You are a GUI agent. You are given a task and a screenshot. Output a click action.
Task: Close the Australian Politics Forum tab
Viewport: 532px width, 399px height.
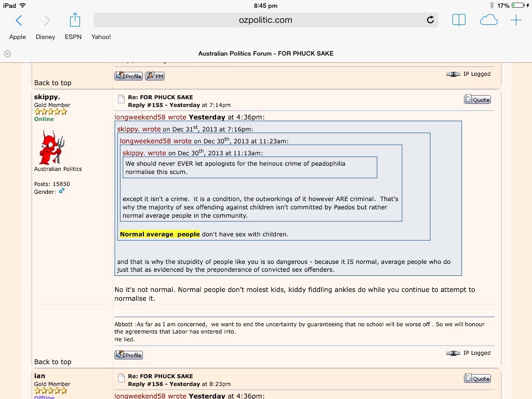tap(7, 54)
